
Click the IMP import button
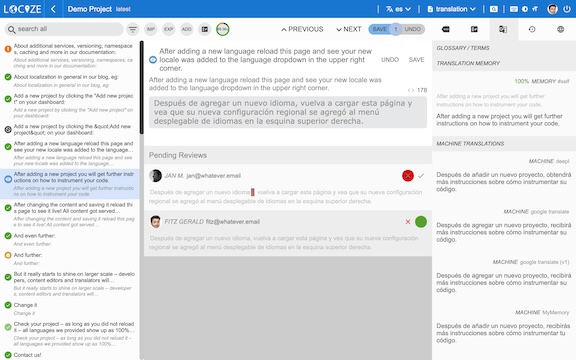pyautogui.click(x=151, y=29)
